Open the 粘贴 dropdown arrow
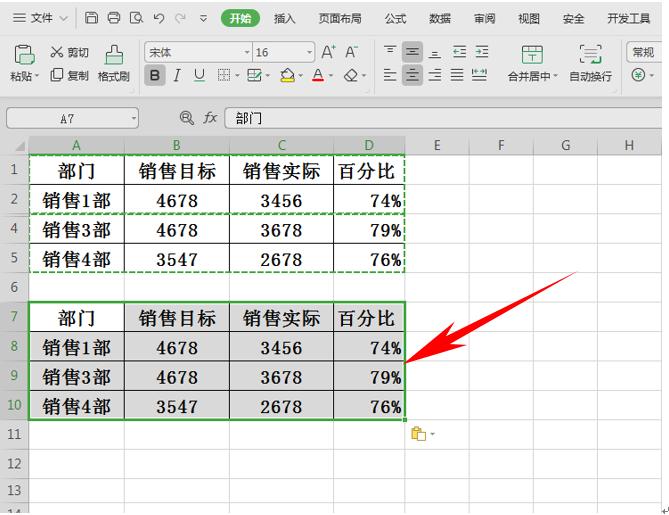 [x=37, y=76]
